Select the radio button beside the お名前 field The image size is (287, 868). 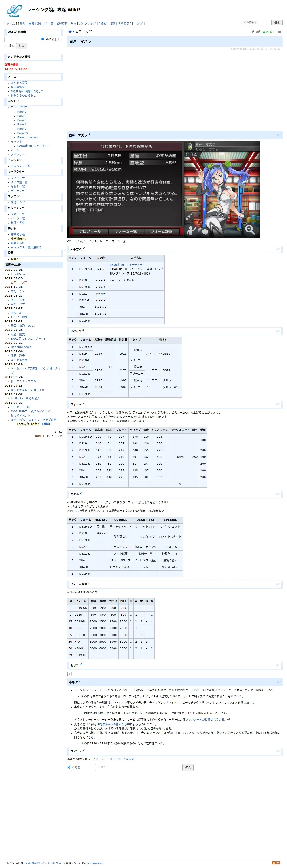(x=68, y=767)
